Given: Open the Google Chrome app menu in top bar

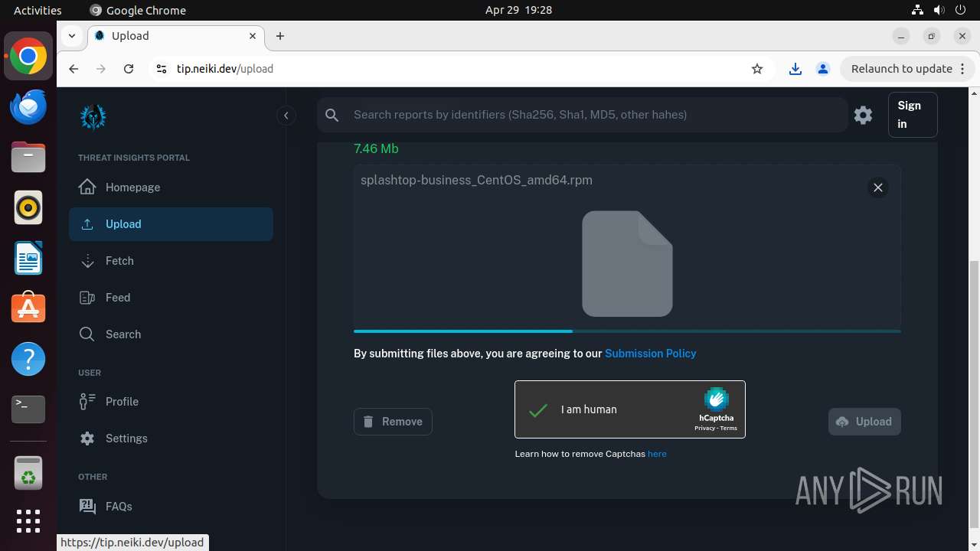Looking at the screenshot, I should pos(138,10).
